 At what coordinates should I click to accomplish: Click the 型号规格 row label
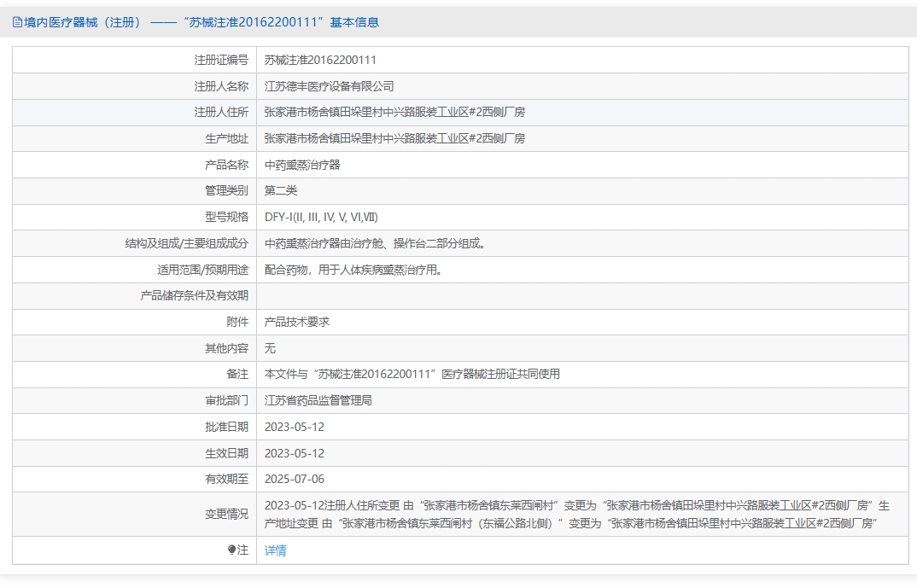226,218
